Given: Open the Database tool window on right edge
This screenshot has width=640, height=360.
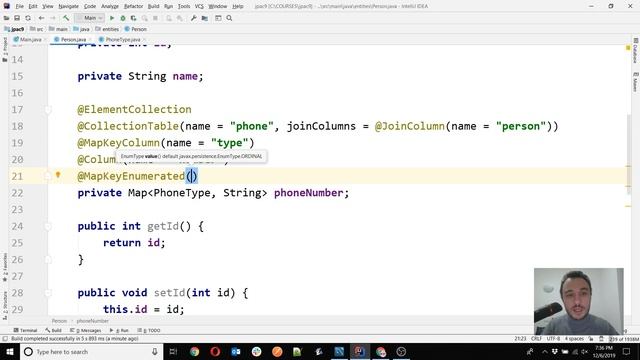Looking at the screenshot, I should point(636,51).
